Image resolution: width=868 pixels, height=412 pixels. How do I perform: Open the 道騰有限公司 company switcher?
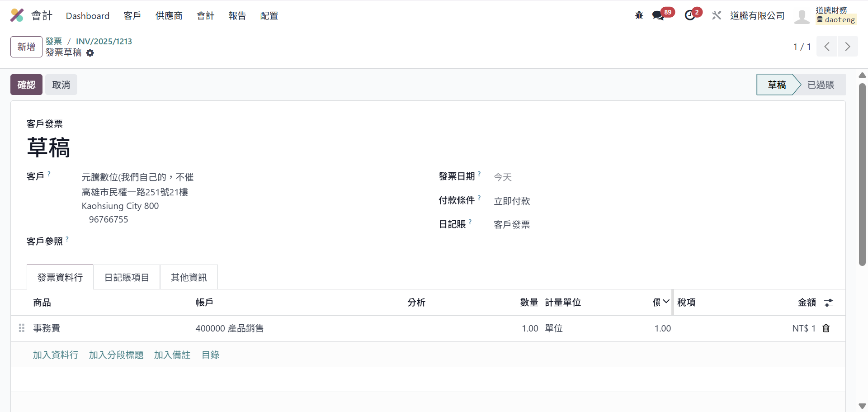757,15
